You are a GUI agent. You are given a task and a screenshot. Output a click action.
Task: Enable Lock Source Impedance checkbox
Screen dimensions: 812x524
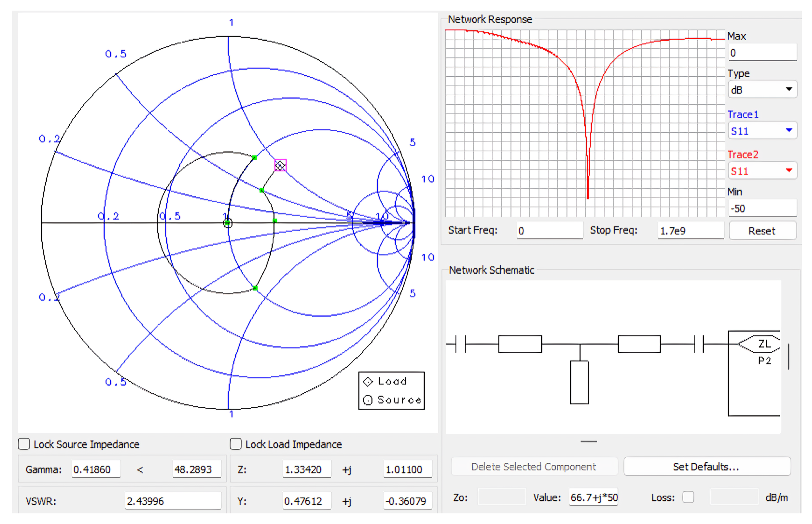point(24,444)
